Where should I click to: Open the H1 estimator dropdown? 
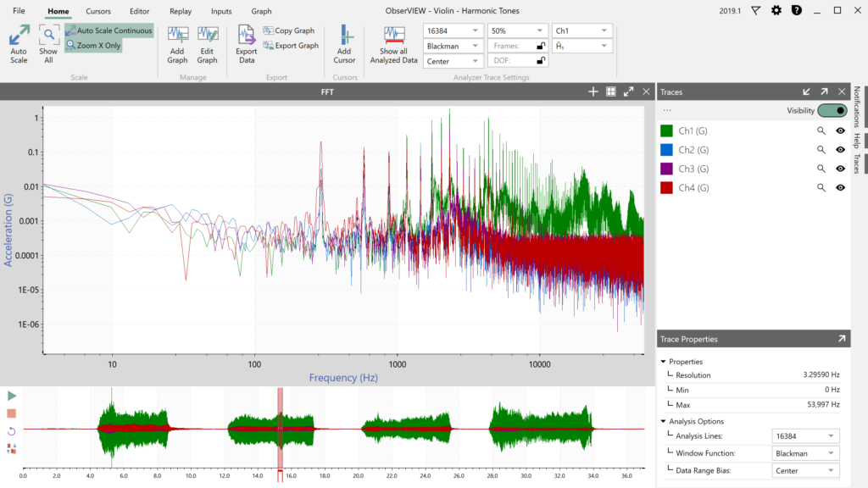tap(582, 46)
